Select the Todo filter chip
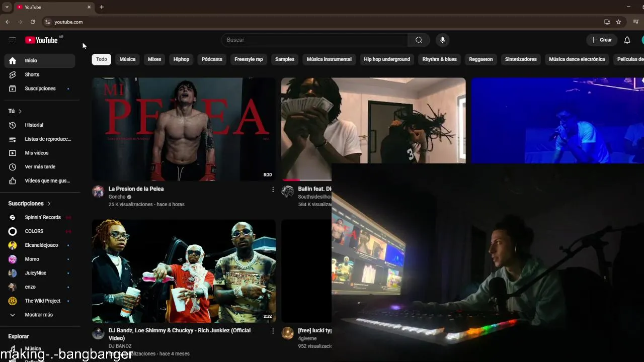 pyautogui.click(x=102, y=59)
